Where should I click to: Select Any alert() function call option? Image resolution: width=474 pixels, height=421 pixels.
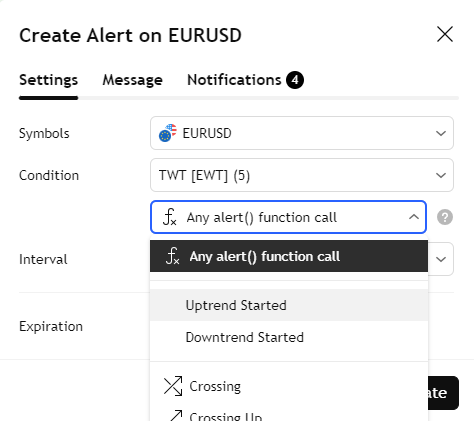pos(289,256)
